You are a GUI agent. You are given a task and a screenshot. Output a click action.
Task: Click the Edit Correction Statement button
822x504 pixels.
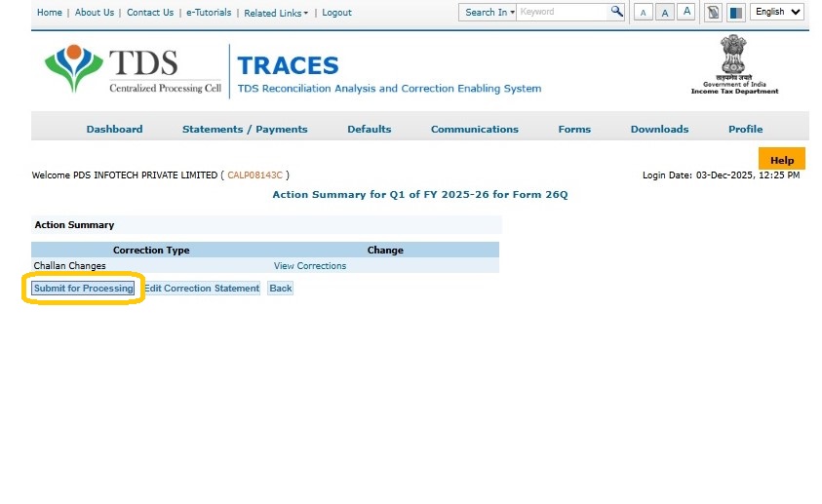click(x=202, y=289)
